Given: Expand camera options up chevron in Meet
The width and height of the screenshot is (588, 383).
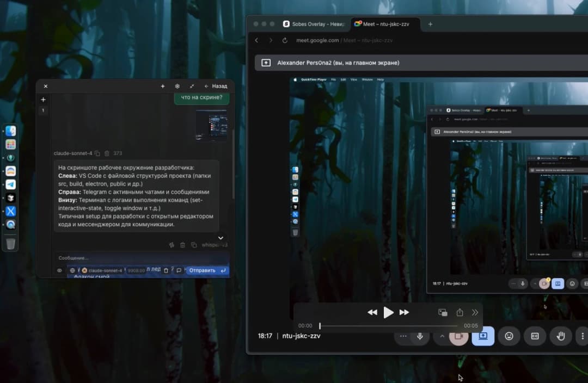Looking at the screenshot, I should (x=442, y=336).
